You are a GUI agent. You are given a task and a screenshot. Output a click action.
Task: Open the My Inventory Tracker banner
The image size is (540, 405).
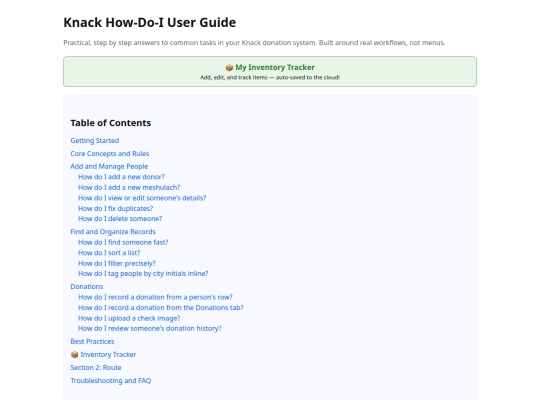[270, 72]
